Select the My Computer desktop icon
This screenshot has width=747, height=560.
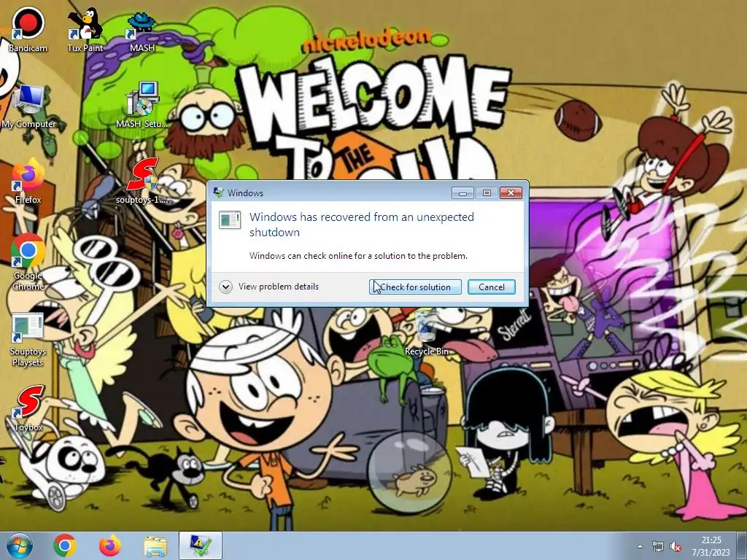point(28,106)
